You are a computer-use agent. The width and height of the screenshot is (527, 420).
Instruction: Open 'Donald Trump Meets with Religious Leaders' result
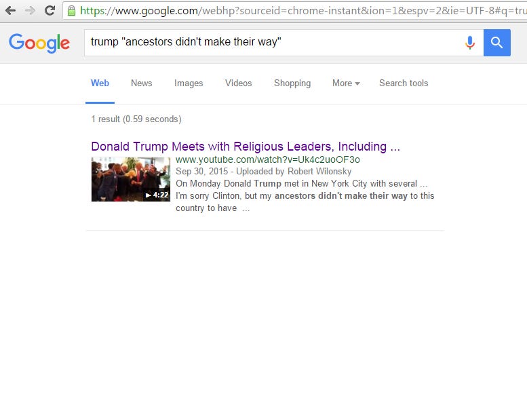pos(246,147)
